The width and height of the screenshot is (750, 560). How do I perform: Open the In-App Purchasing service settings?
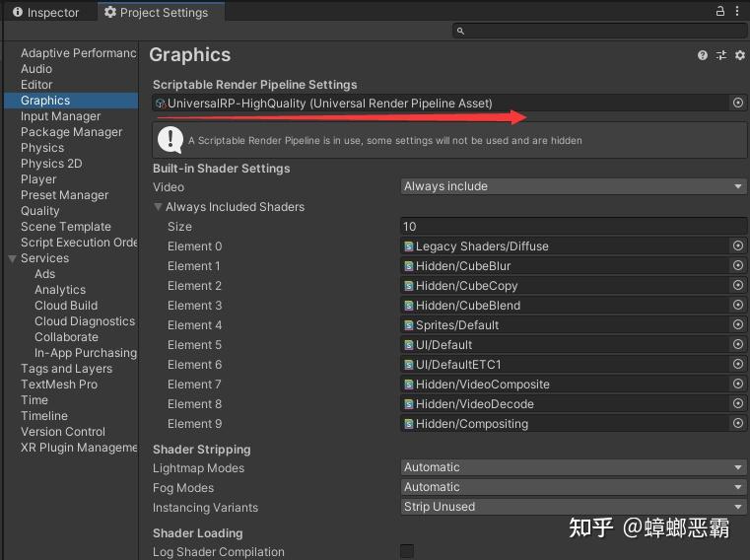point(86,353)
